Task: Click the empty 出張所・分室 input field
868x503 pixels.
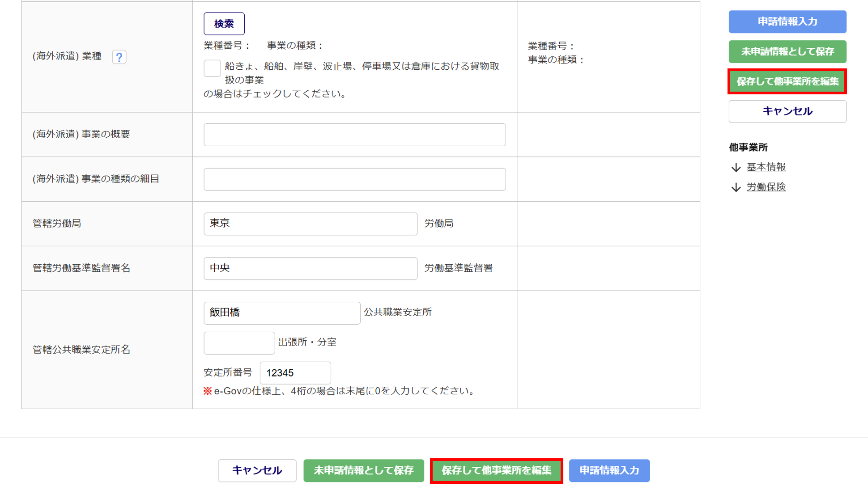Action: click(x=239, y=343)
